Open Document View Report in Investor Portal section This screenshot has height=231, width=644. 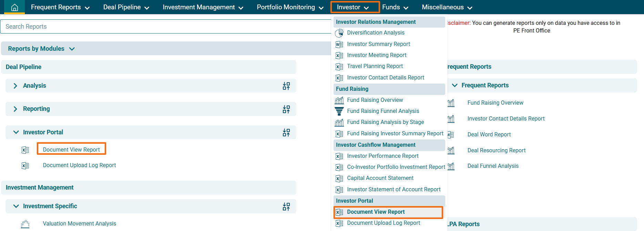coord(71,150)
